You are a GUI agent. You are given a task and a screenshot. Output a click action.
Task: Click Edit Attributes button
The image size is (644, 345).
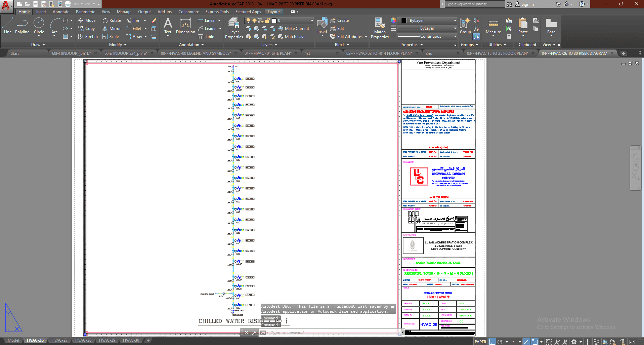pos(349,37)
